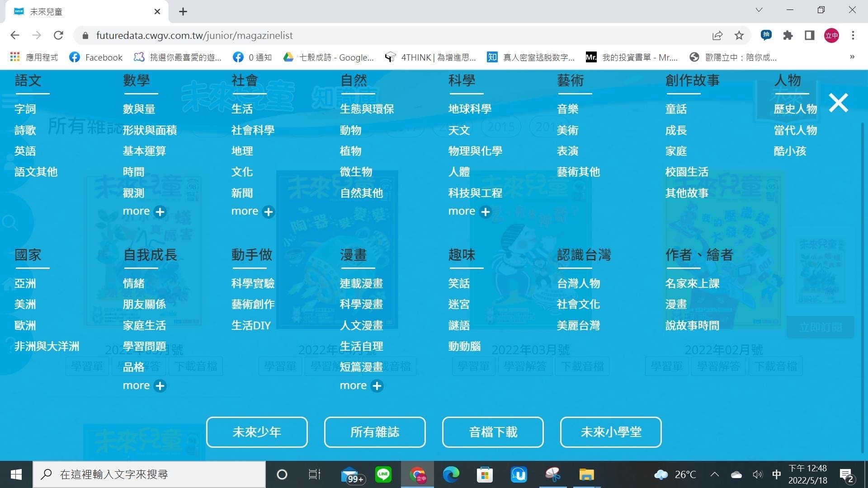The height and width of the screenshot is (488, 868).
Task: Open the notification center icon
Action: point(846,475)
